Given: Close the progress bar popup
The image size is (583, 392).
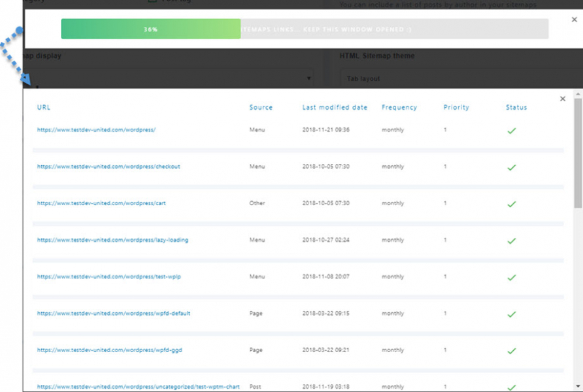Looking at the screenshot, I should 574,20.
